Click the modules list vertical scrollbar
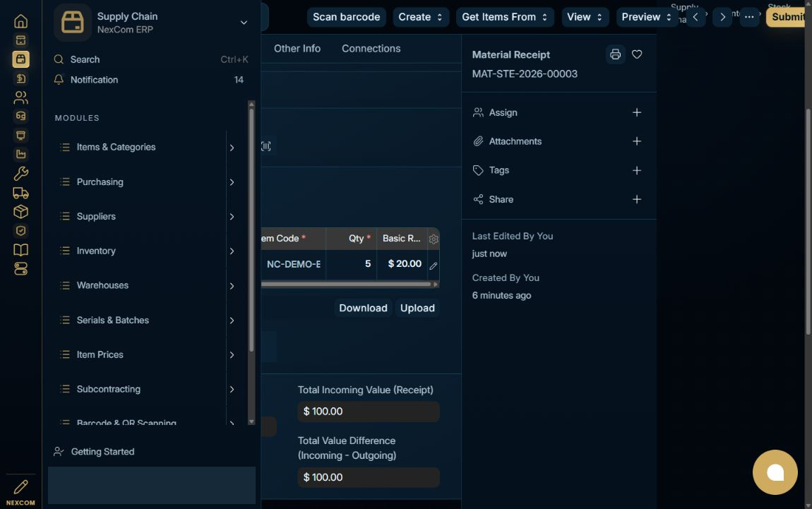Screen dimensions: 812x509 pos(251,230)
